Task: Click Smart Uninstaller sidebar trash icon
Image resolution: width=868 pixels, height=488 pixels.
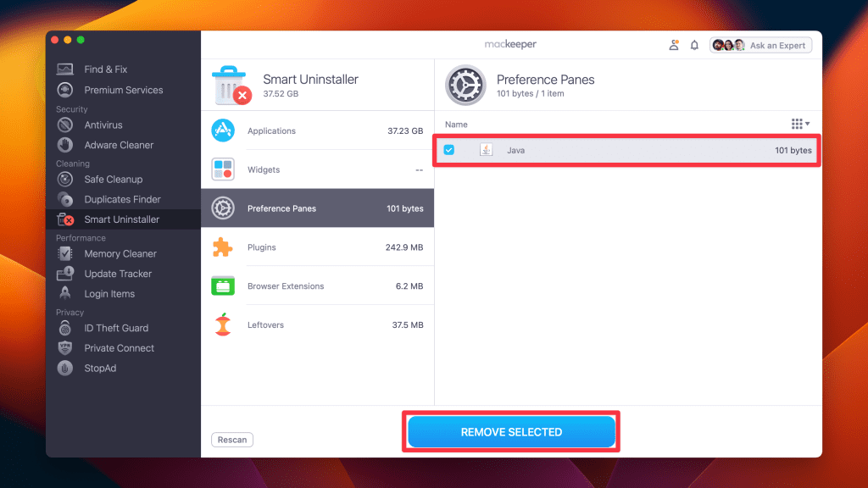Action: coord(65,219)
